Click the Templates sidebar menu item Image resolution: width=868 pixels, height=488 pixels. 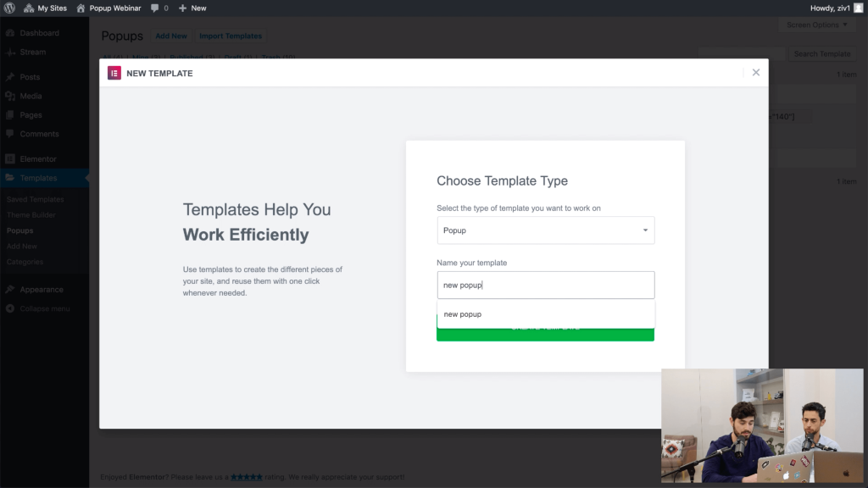[38, 178]
